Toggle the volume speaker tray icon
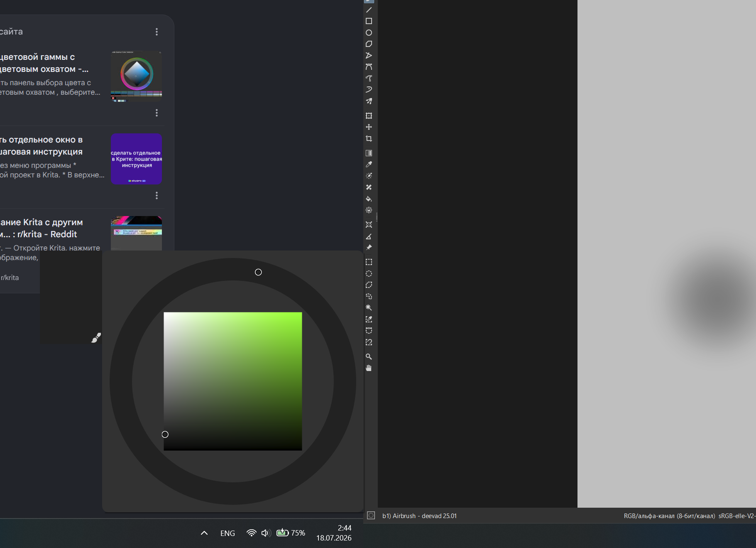Viewport: 756px width, 548px height. pos(266,533)
